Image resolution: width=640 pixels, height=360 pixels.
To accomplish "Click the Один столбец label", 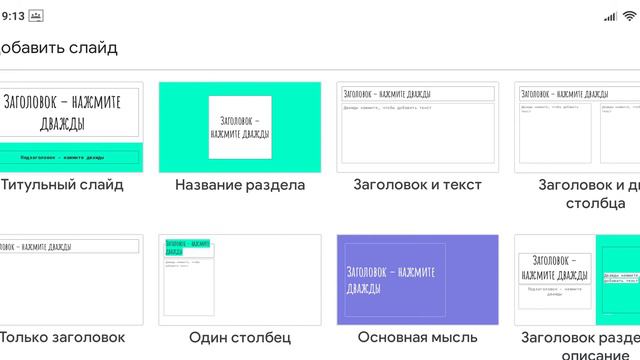I will point(240,338).
